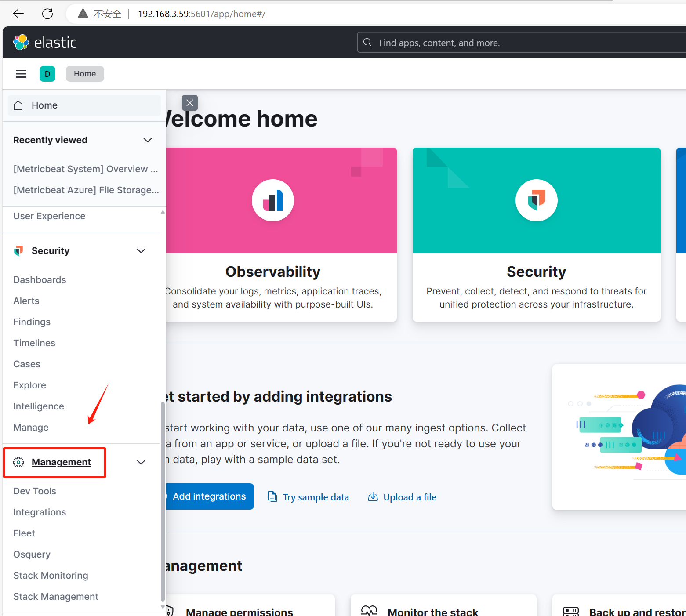The height and width of the screenshot is (616, 686).
Task: Open Intelligence under Security
Action: click(39, 406)
